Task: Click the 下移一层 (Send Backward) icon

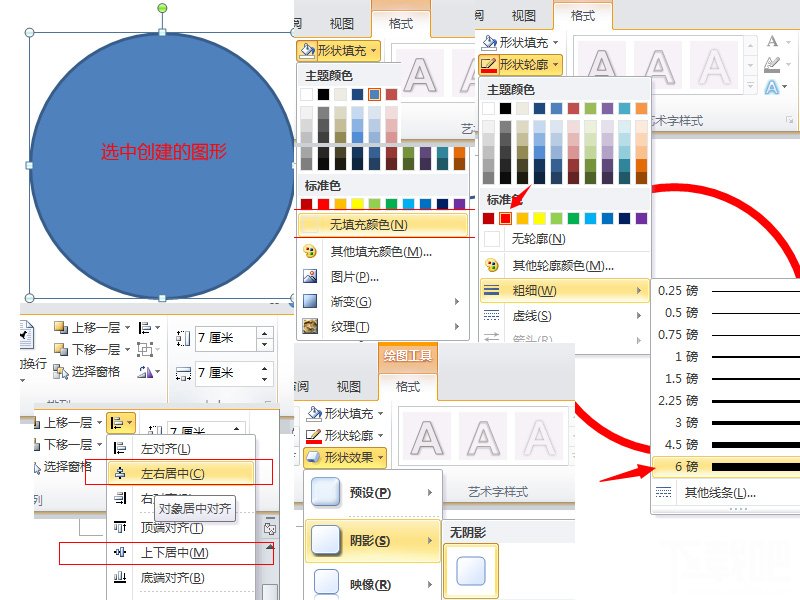Action: coord(87,350)
